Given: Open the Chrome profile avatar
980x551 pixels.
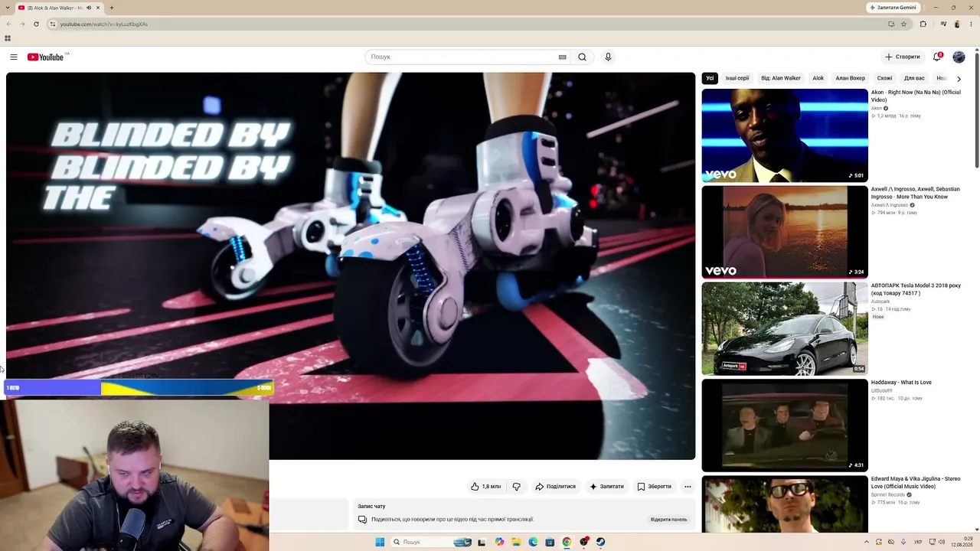Looking at the screenshot, I should (x=957, y=24).
